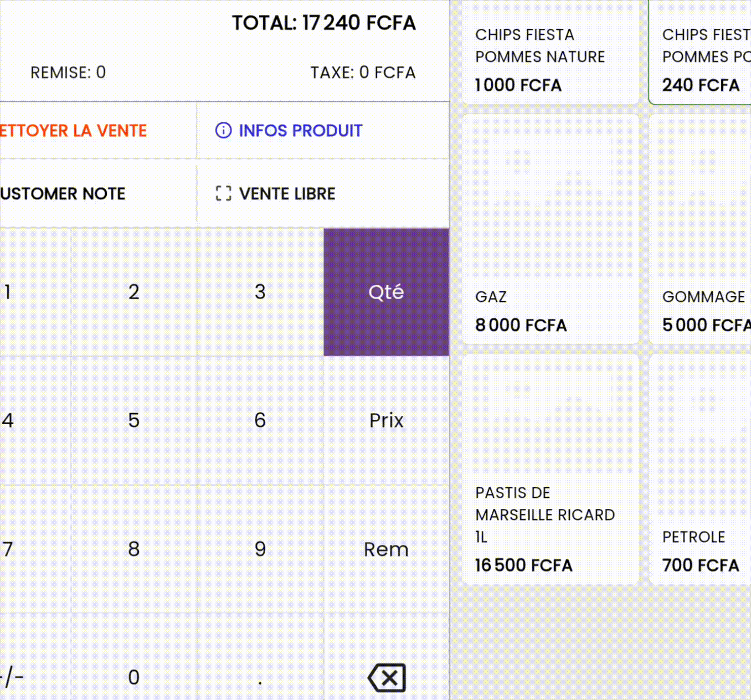
Task: Select the GAZ product image placeholder
Action: pyautogui.click(x=550, y=198)
